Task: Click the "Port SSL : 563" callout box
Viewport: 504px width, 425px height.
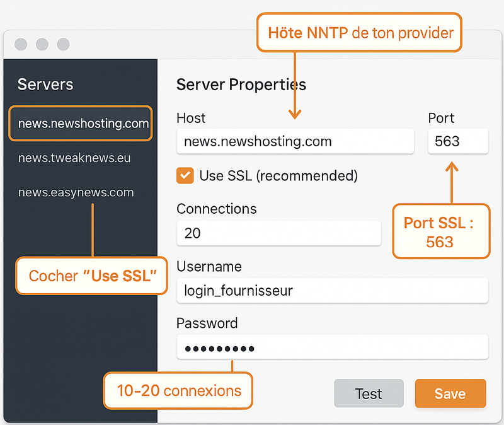Action: (440, 231)
